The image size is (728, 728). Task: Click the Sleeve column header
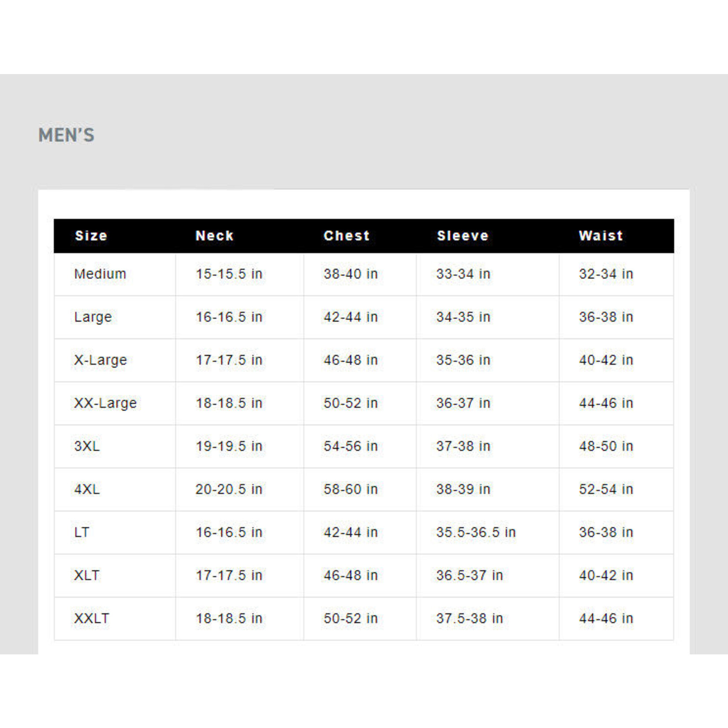(x=463, y=236)
